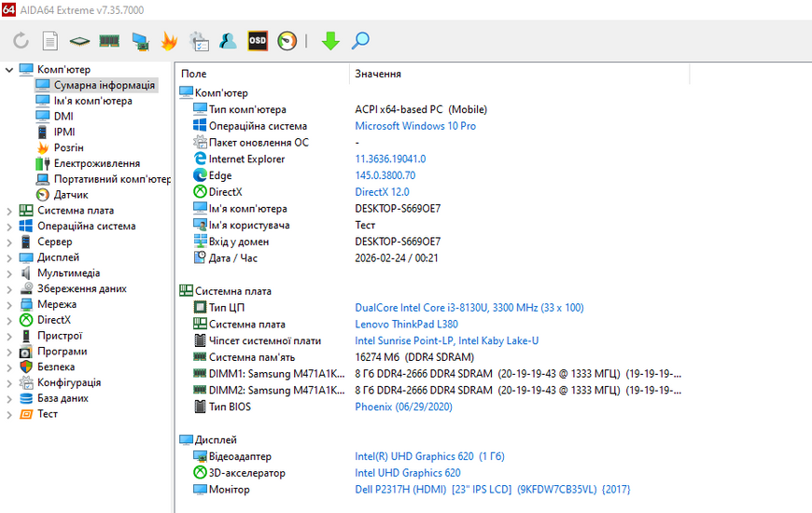Start the system stability test flame icon
The image size is (812, 513).
(x=169, y=41)
